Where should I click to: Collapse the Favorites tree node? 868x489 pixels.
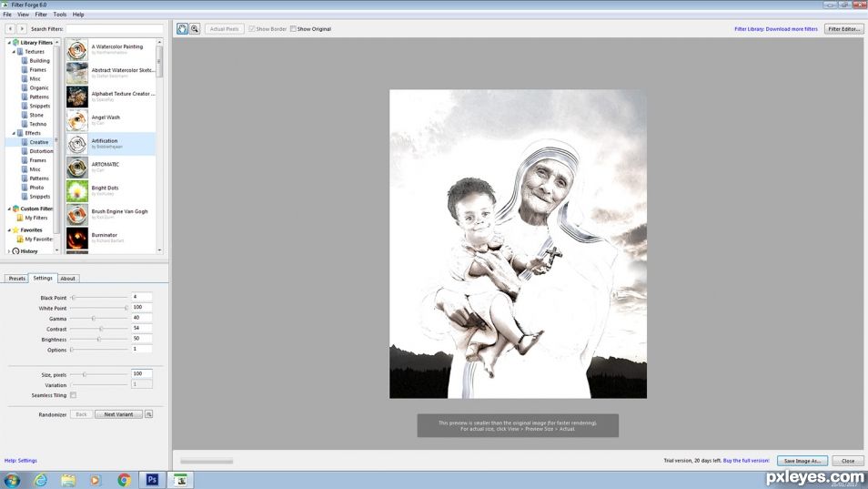[x=8, y=229]
